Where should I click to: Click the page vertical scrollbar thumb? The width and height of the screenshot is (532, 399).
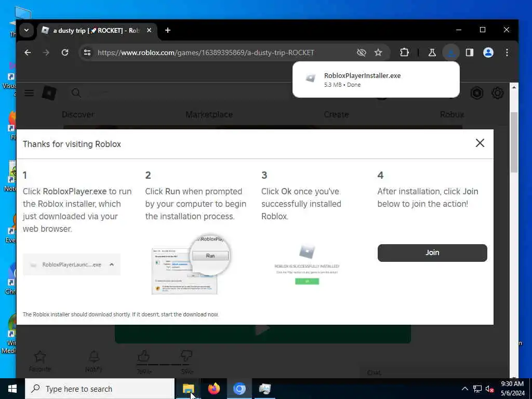pyautogui.click(x=514, y=142)
